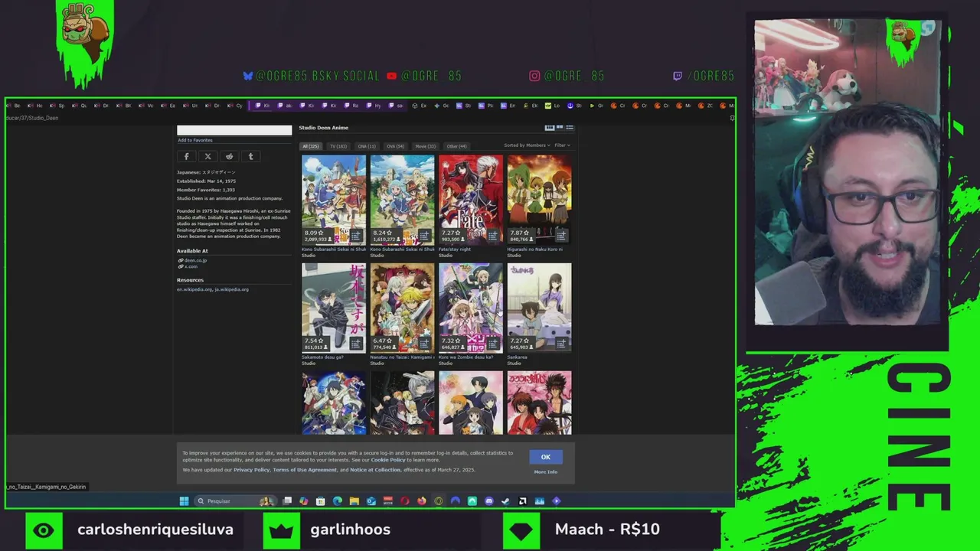980x551 pixels.
Task: Add Nanatsu no Taizai to list
Action: (424, 344)
